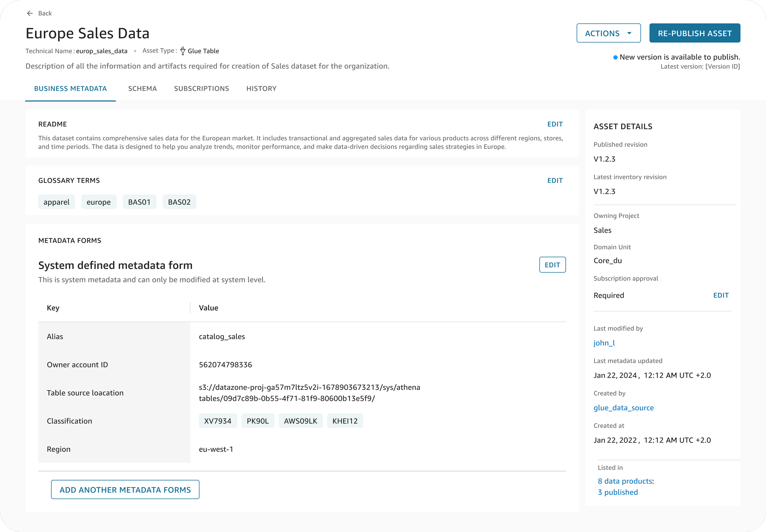Open the glue_data_source creator link

(x=623, y=408)
